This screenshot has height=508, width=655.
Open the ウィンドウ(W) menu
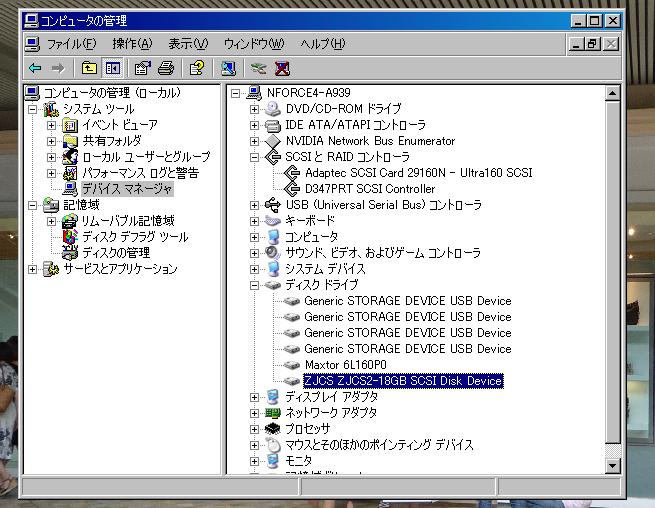tap(254, 43)
